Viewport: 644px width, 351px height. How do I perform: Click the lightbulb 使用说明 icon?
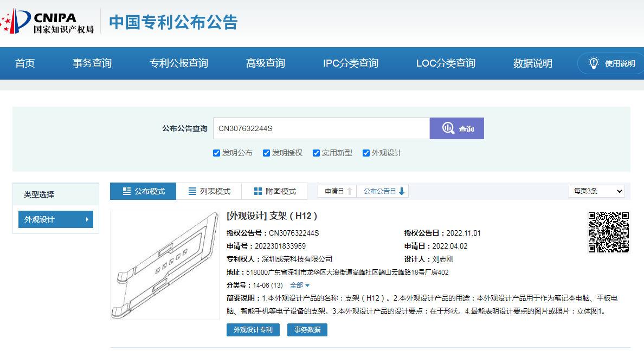(x=594, y=63)
